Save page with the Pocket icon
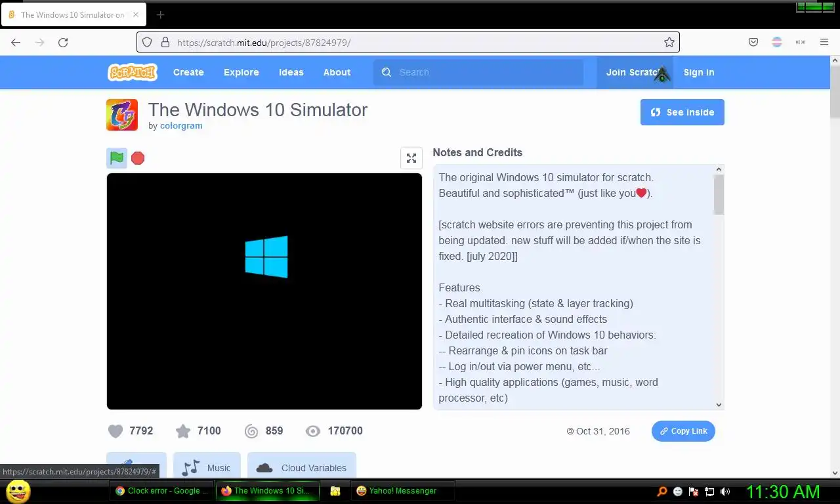840x504 pixels. point(753,42)
